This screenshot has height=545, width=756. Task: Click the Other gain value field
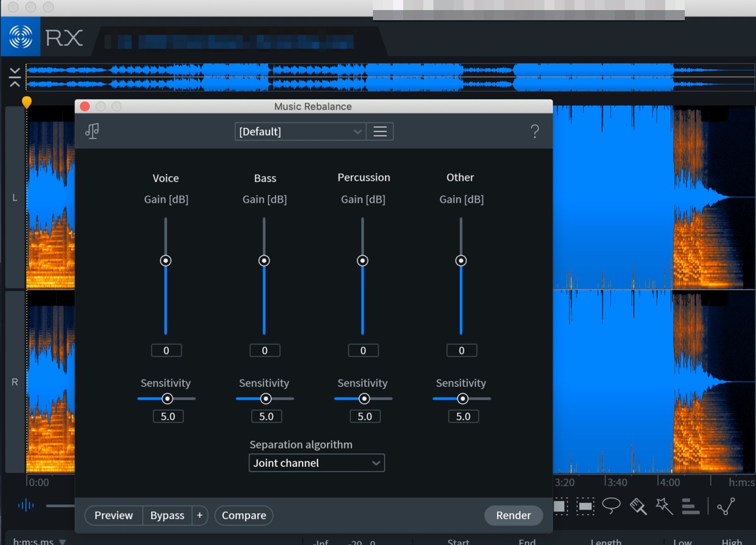point(462,350)
